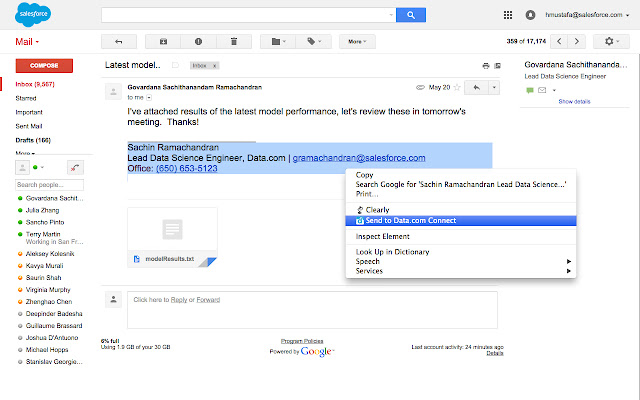Remove the Inbox label with its x

pyautogui.click(x=214, y=66)
